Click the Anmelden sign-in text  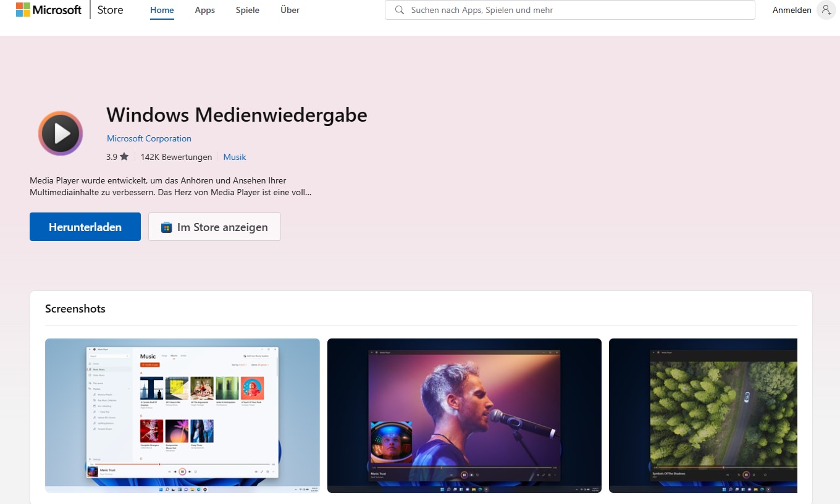pyautogui.click(x=792, y=10)
